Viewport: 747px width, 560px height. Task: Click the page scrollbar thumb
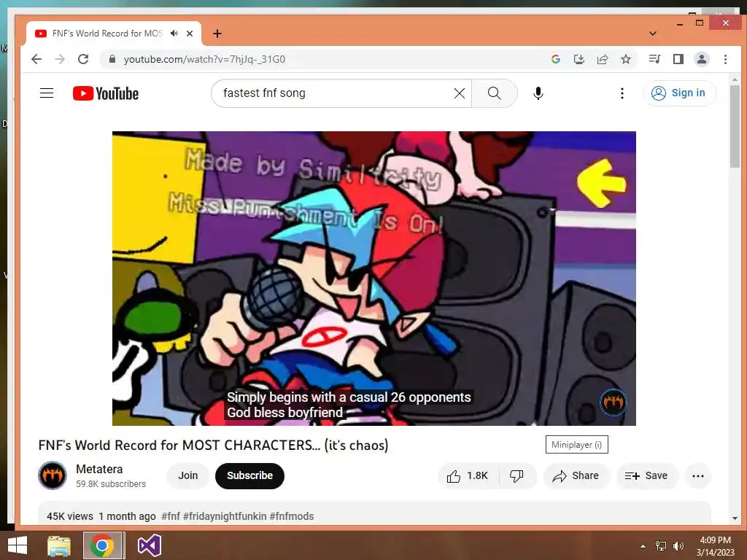(735, 126)
